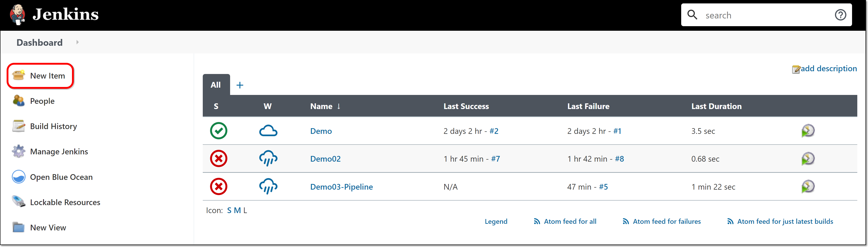Screen dimensions: 868x247
Task: Click Demo02 rainy weather icon
Action: coord(268,158)
